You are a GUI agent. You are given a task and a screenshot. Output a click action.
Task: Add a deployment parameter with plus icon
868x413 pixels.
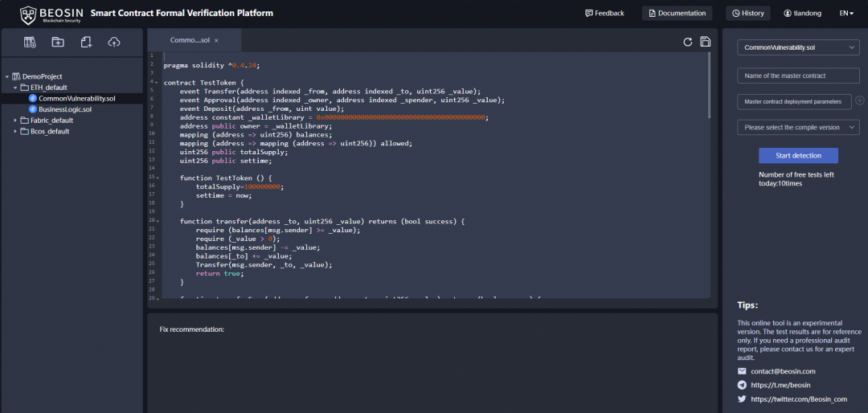(x=859, y=101)
